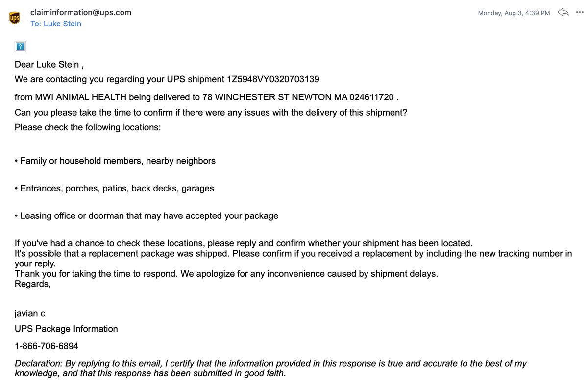Click the "Entrances, porches, patios" bullet
Screen dimensions: 588x382
117,188
